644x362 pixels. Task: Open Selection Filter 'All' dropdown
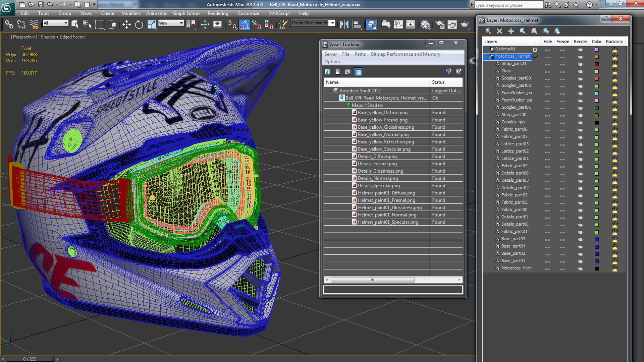pos(55,23)
